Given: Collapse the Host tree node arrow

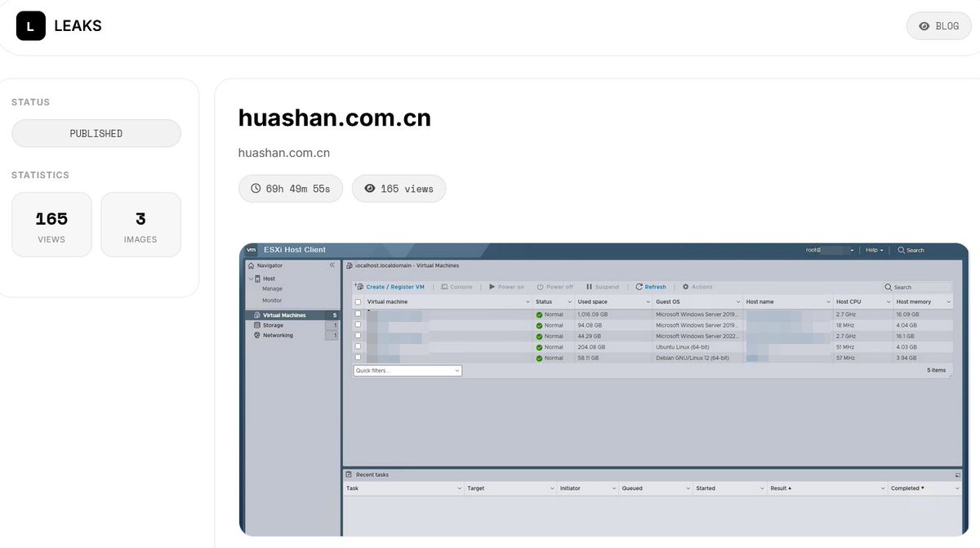Looking at the screenshot, I should pos(250,278).
